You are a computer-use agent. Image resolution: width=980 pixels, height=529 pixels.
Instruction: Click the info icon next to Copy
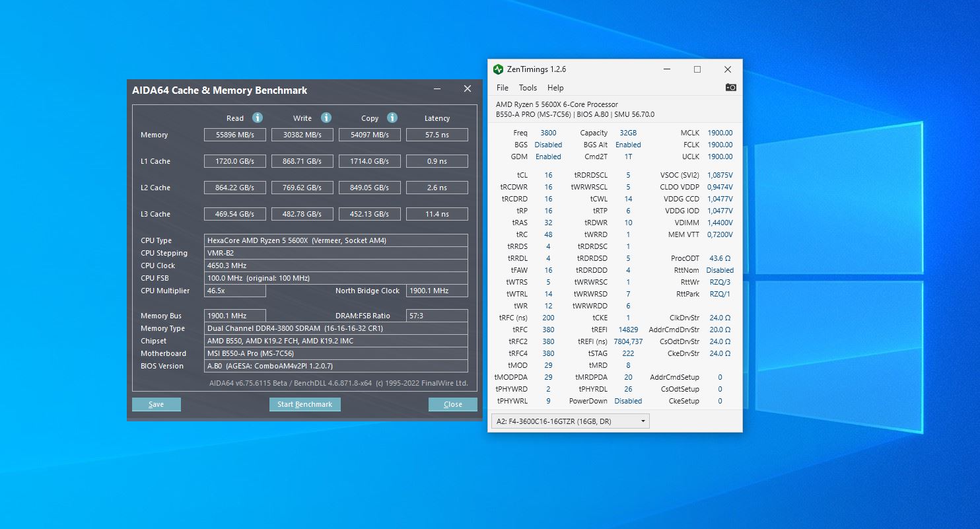pyautogui.click(x=392, y=118)
